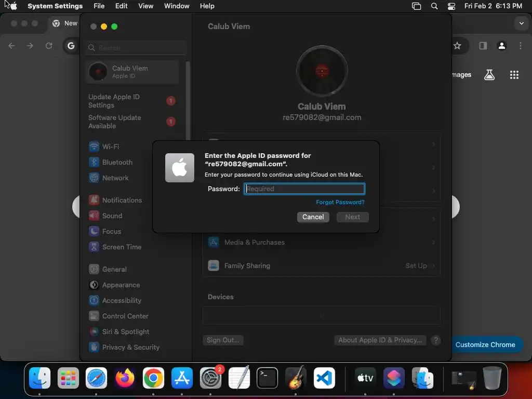
Task: Click the System Settings search field
Action: click(137, 48)
